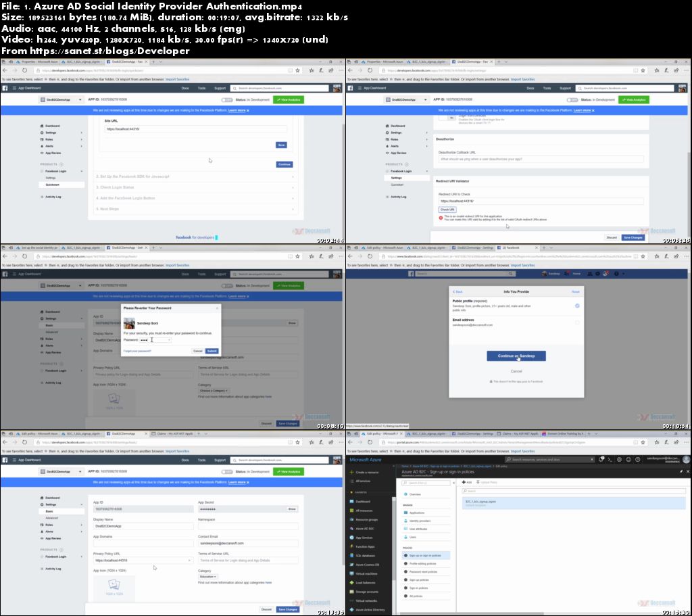Expand Roles in the Quickstart frame sidebar
Image resolution: width=692 pixels, height=616 pixels.
[x=61, y=139]
